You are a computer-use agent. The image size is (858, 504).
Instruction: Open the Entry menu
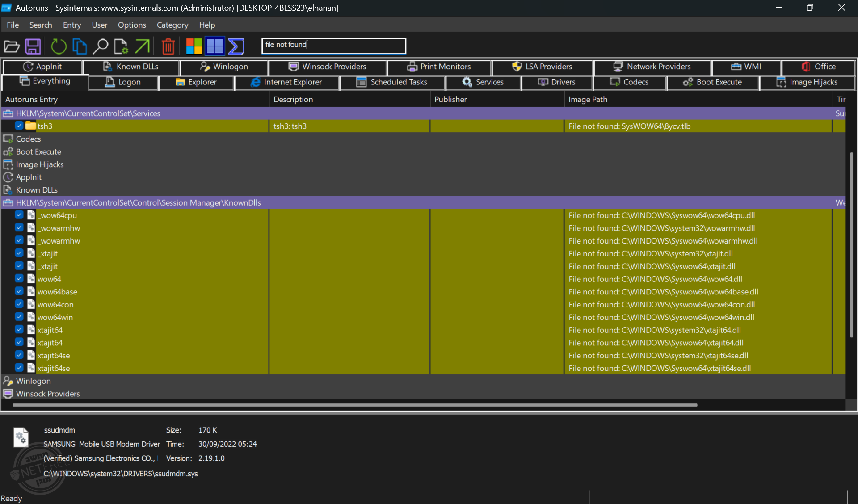pos(72,25)
